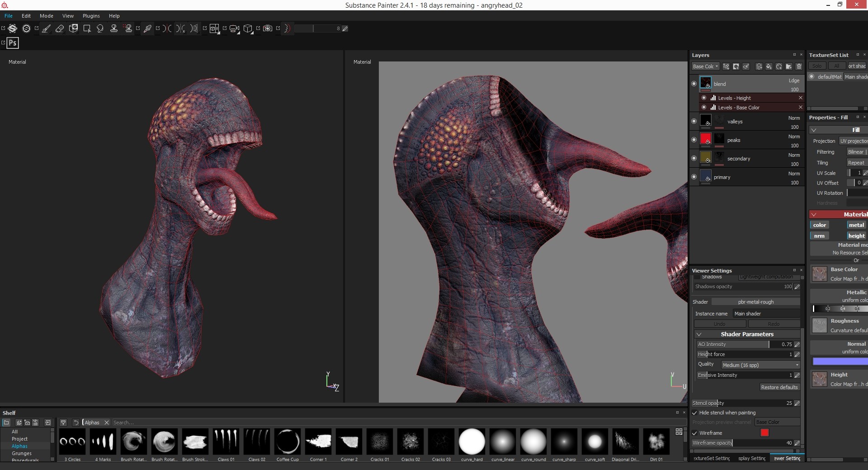This screenshot has height=470, width=868.
Task: Open the Bilinear filtering dropdown
Action: click(x=857, y=152)
